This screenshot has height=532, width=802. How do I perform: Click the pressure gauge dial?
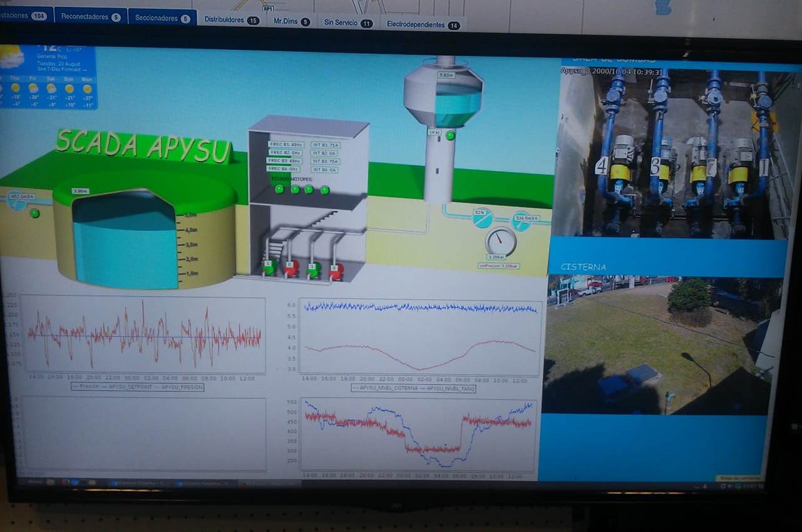click(x=500, y=241)
